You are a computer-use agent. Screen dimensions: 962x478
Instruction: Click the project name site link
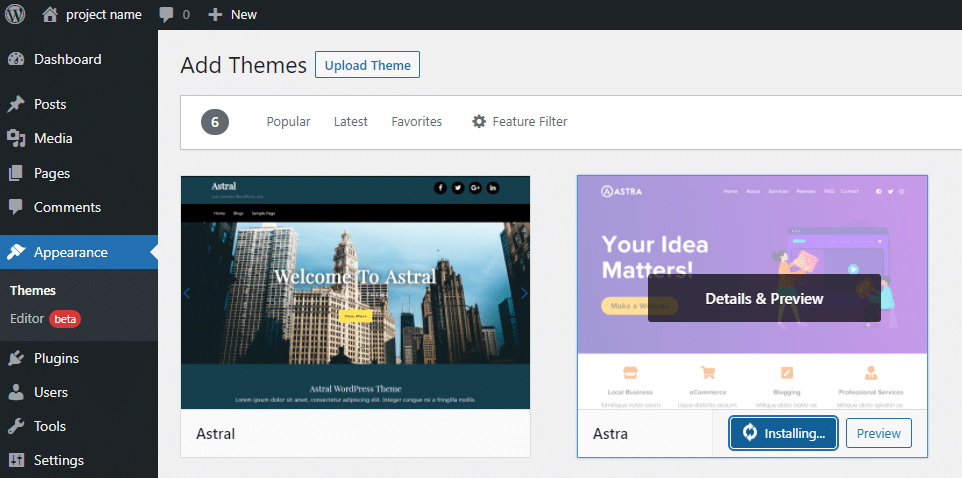[x=104, y=15]
